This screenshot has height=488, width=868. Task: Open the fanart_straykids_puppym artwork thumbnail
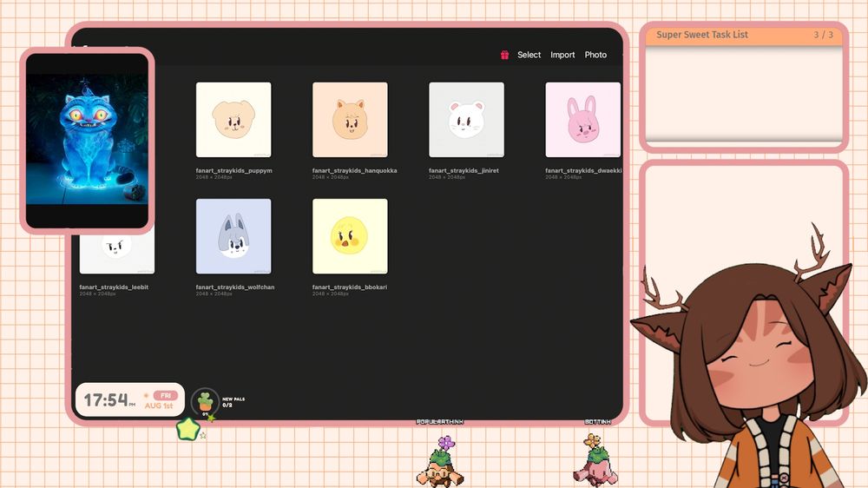pyautogui.click(x=233, y=120)
